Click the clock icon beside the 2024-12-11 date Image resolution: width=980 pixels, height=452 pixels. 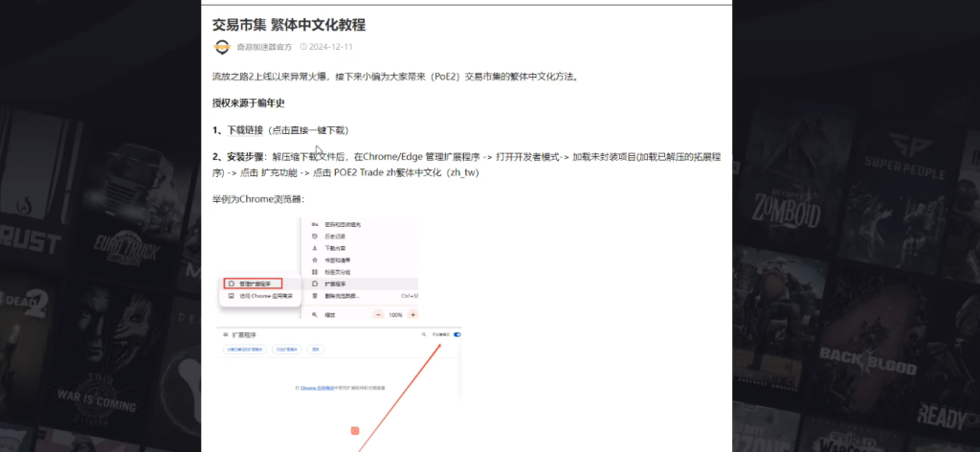click(x=303, y=47)
